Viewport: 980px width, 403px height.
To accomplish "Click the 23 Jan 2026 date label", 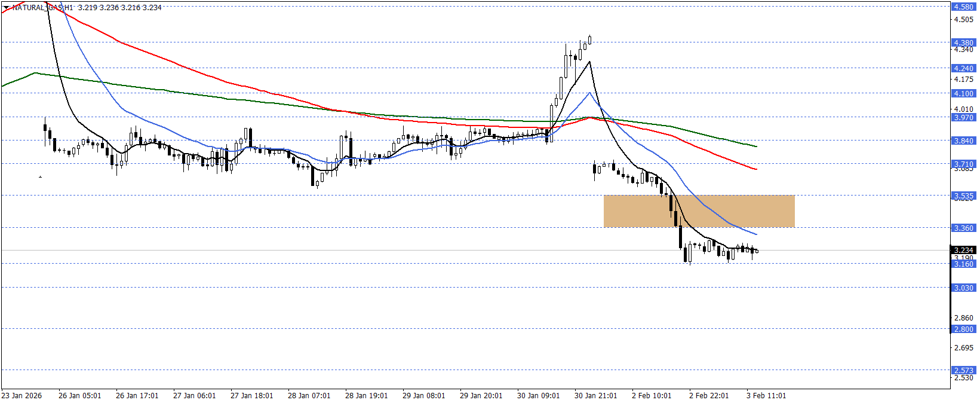I will tap(21, 396).
